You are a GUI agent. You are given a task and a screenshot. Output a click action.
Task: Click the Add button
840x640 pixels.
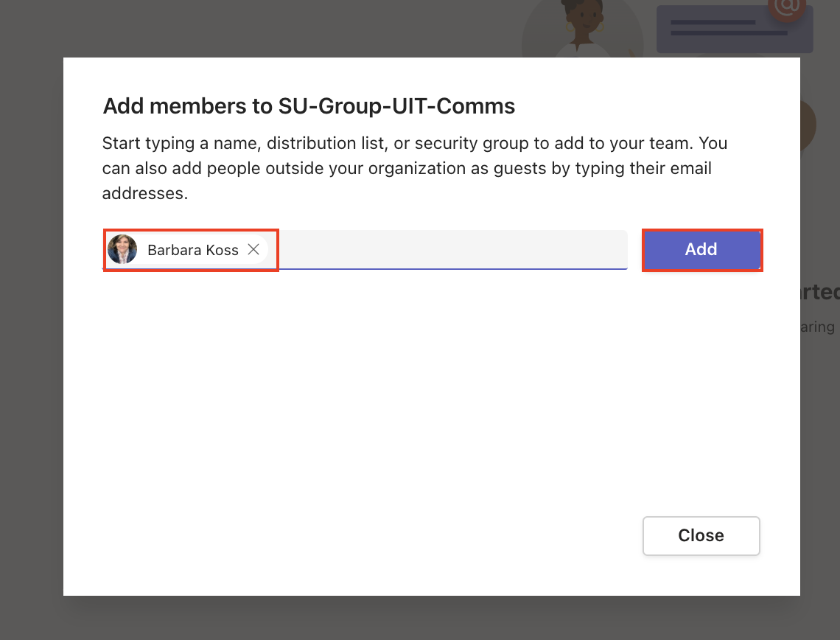(x=701, y=250)
